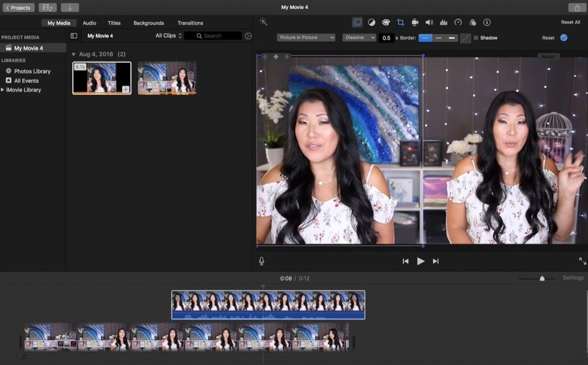Click the Reset button above the viewer
The height and width of the screenshot is (365, 588).
coord(548,57)
